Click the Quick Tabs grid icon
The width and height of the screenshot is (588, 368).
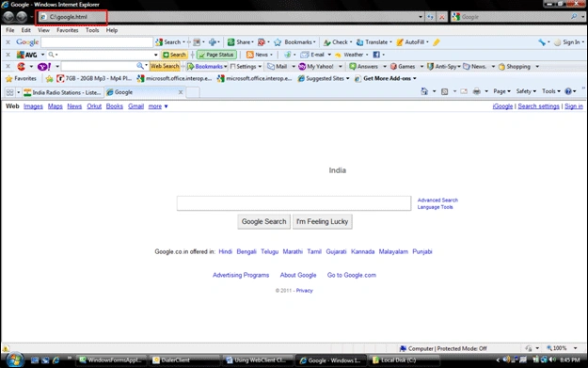pyautogui.click(x=9, y=92)
